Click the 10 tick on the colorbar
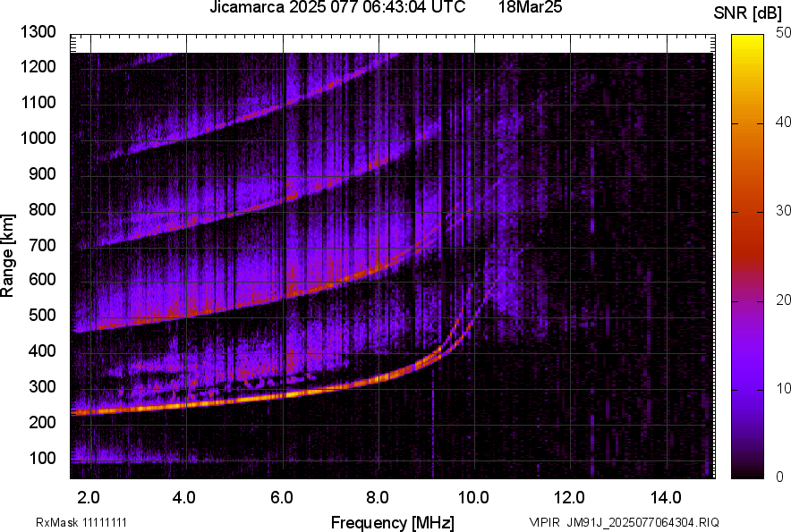This screenshot has height=532, width=791. (783, 388)
